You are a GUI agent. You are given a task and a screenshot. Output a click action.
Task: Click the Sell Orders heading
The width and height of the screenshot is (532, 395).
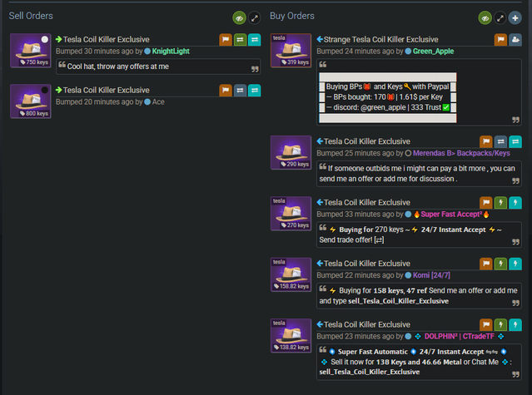[31, 16]
